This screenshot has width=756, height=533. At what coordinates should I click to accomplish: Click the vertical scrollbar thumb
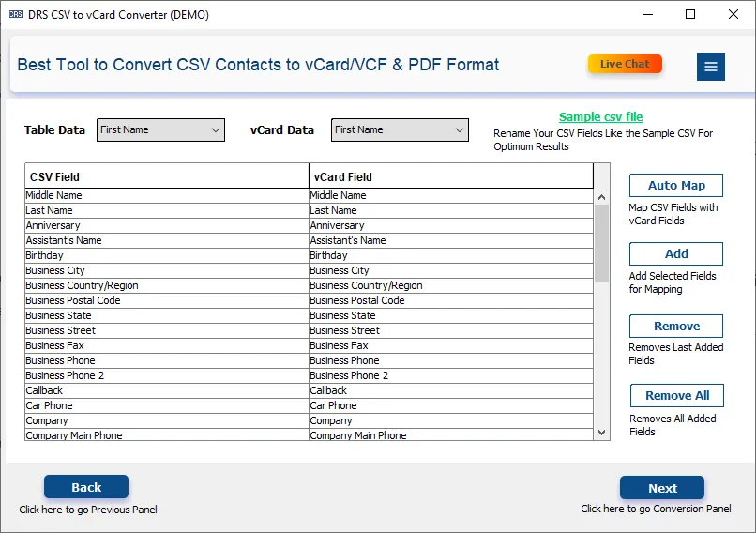point(601,244)
